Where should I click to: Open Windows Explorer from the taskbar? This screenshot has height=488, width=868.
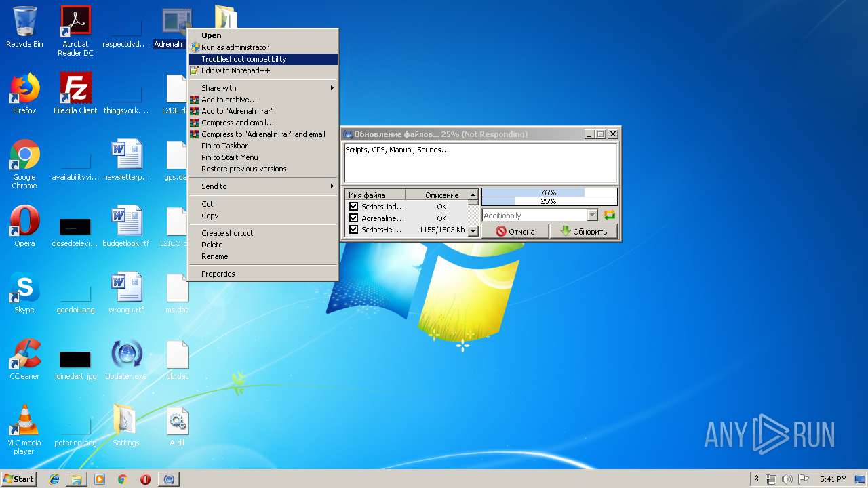click(x=77, y=479)
